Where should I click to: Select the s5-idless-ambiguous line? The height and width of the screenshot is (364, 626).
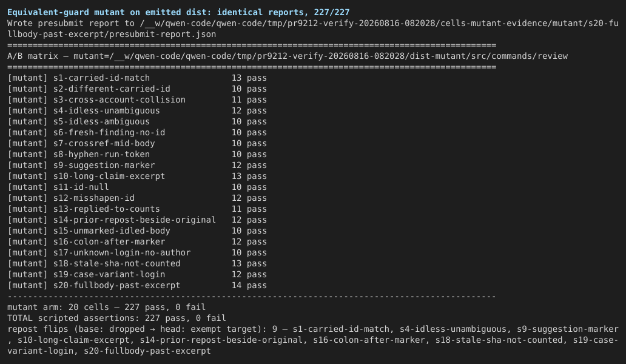point(137,121)
